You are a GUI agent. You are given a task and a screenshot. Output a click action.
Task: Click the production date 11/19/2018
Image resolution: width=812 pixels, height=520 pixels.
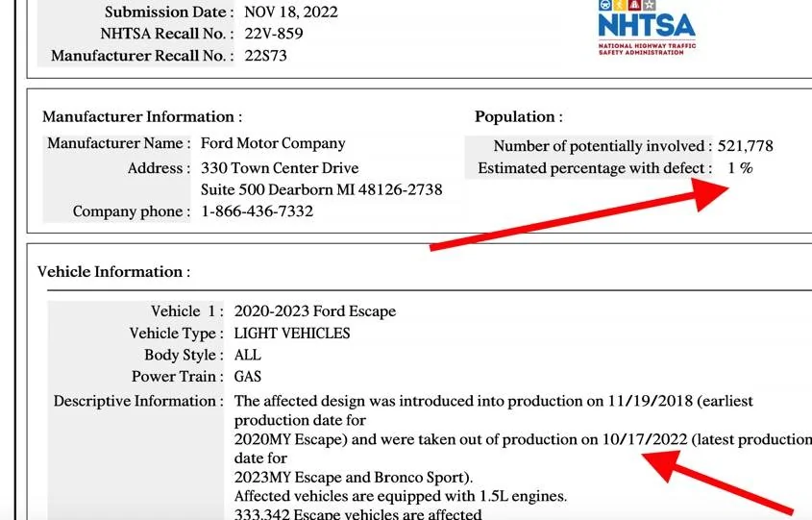pyautogui.click(x=651, y=402)
